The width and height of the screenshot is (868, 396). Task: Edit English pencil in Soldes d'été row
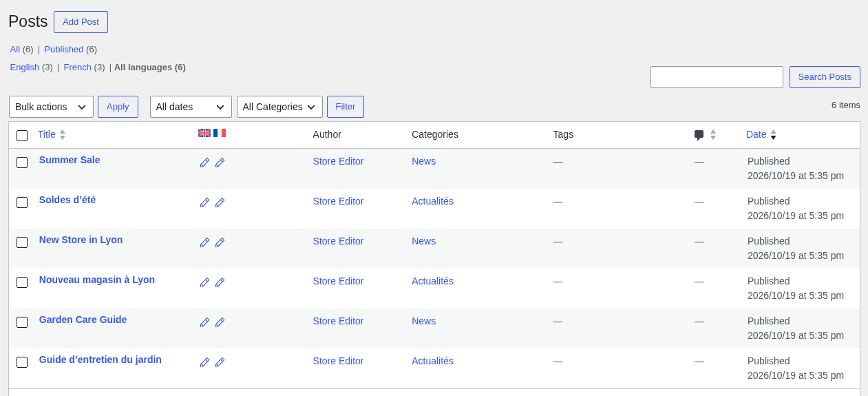click(x=204, y=202)
